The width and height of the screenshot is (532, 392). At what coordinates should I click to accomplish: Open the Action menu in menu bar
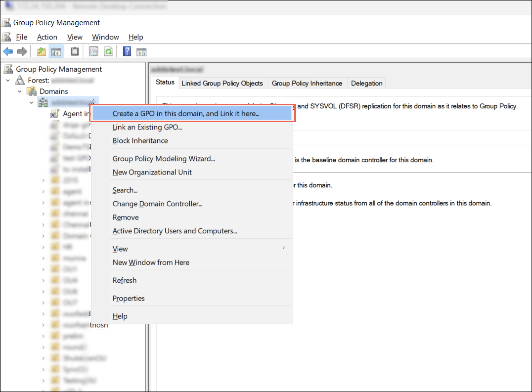(x=47, y=37)
